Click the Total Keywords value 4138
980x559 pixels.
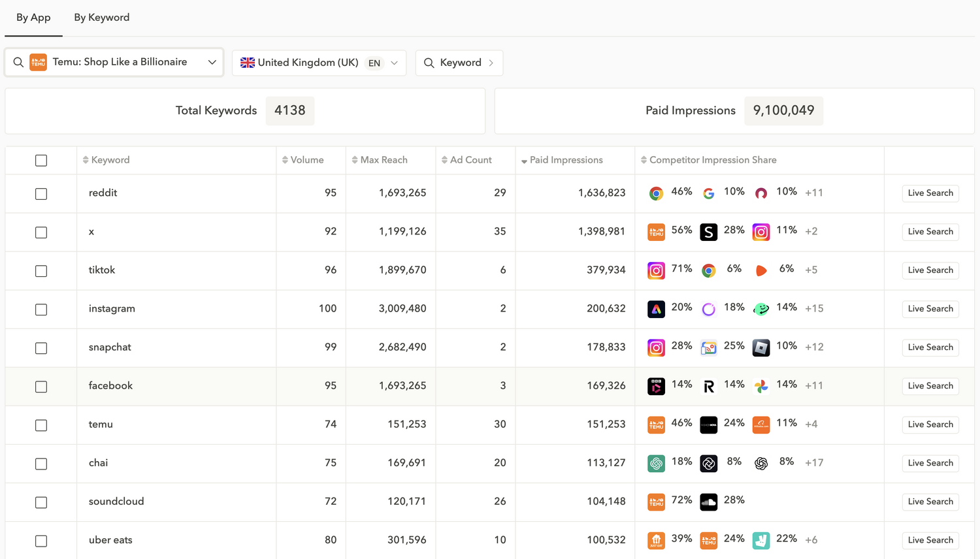290,110
